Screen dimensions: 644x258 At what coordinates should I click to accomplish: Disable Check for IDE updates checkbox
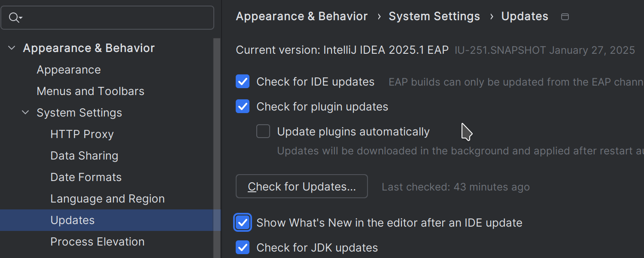[243, 82]
